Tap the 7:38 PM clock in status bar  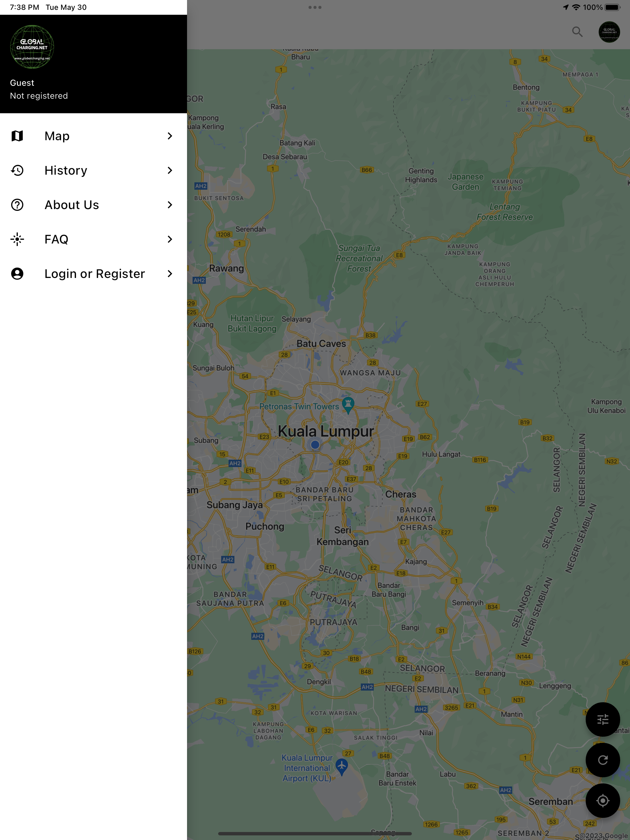click(x=24, y=7)
